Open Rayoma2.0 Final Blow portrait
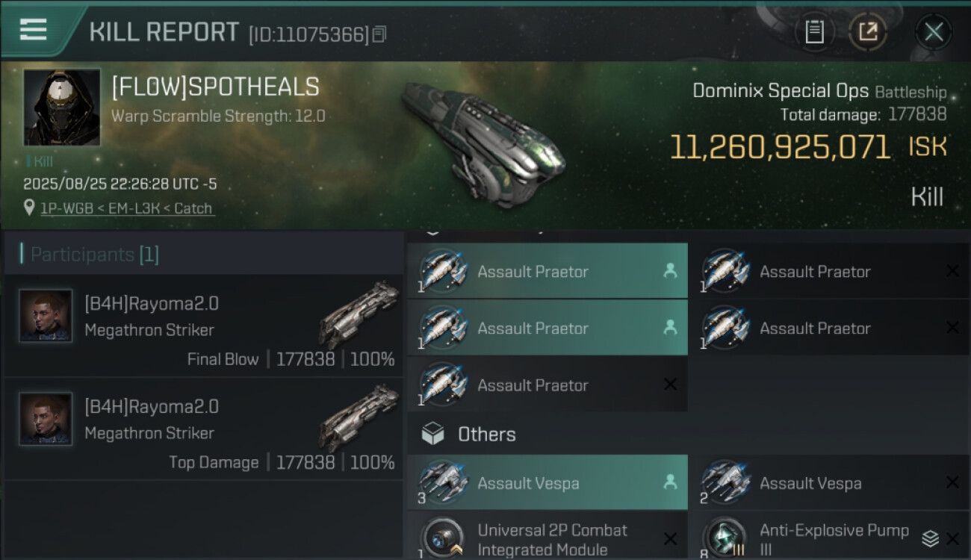Screen dimensions: 971x560 [46, 316]
